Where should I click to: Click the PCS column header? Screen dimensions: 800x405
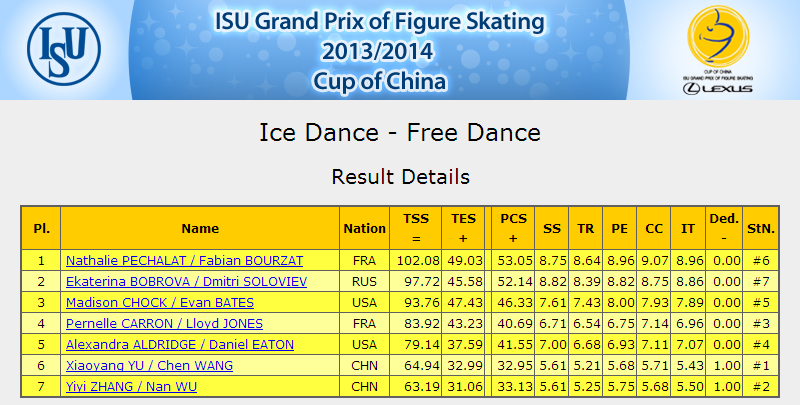513,228
